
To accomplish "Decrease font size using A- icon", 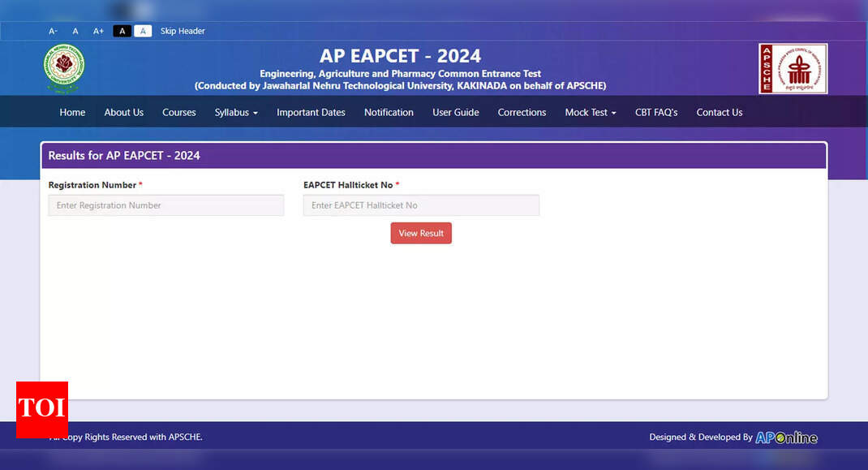I will click(53, 31).
